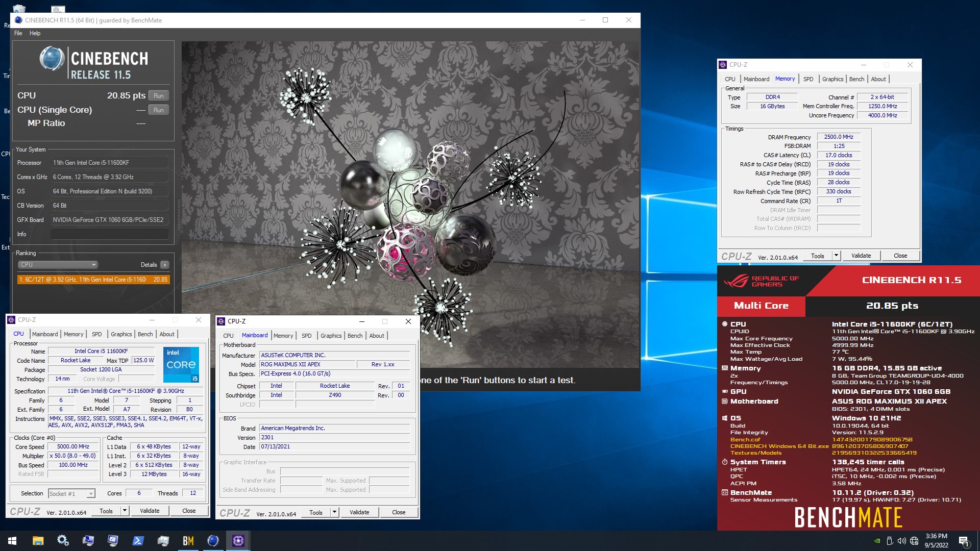Expand Tools dropdown arrow in Mainboard window
This screenshot has height=551, width=980.
click(x=334, y=512)
